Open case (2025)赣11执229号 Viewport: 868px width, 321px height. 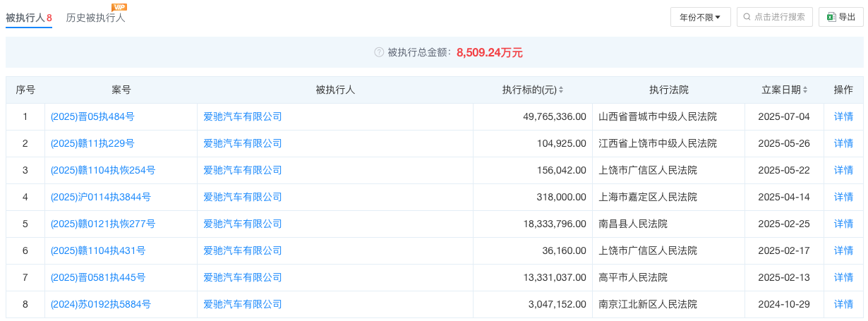pos(92,143)
